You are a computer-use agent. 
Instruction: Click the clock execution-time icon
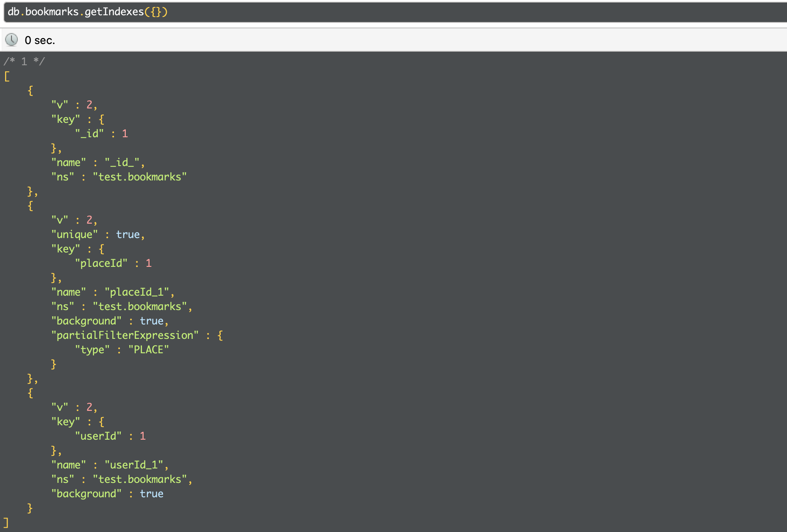pos(11,39)
